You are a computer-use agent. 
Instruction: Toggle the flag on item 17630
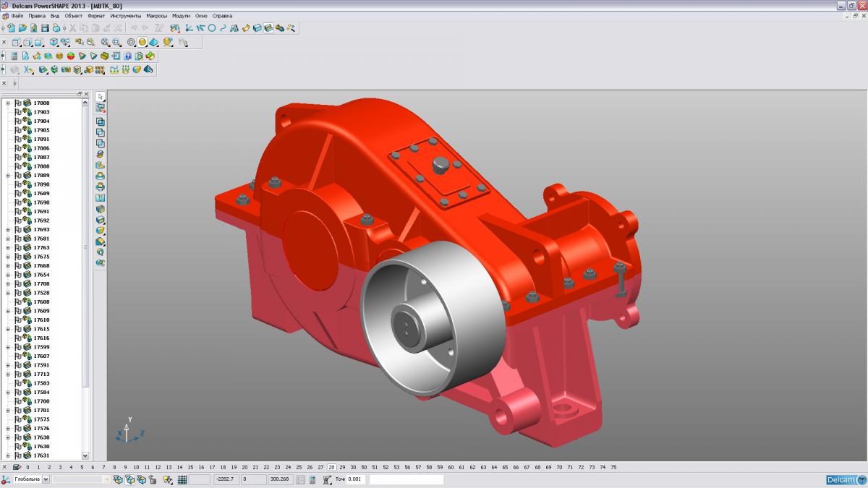coord(17,446)
